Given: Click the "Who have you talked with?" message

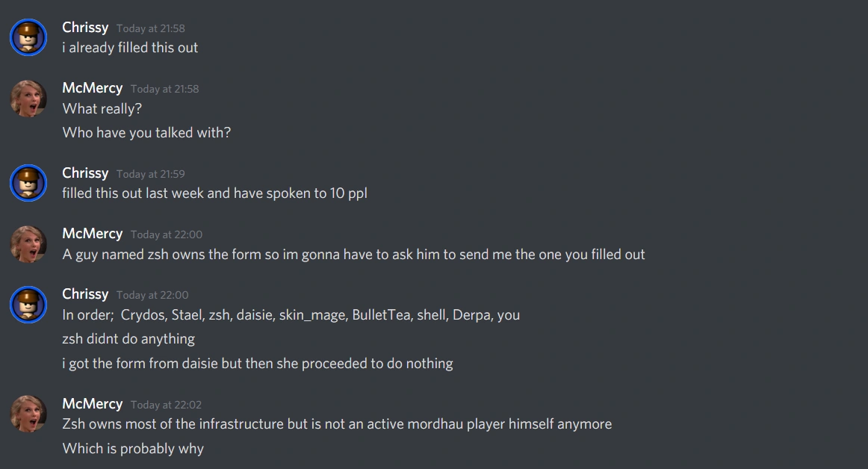Looking at the screenshot, I should pos(146,133).
